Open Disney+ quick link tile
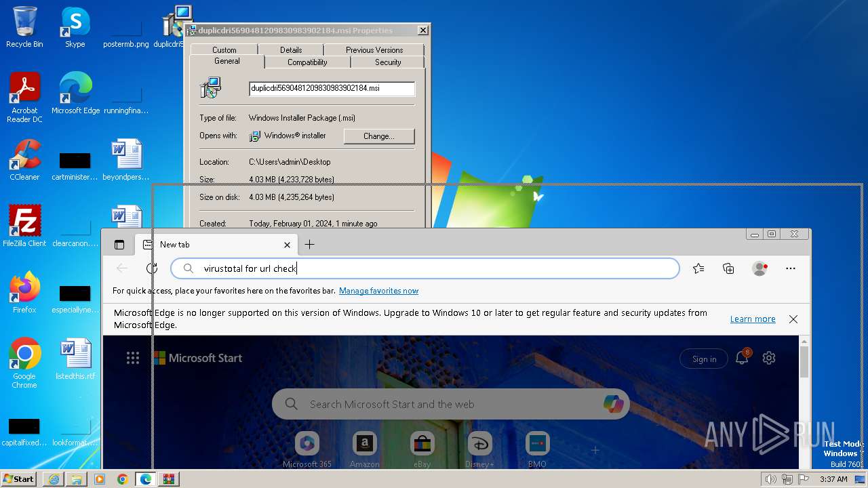 pos(480,450)
